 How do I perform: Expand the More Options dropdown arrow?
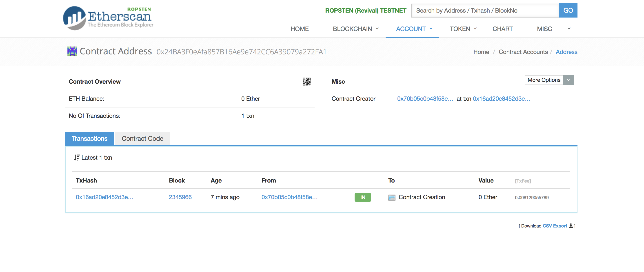click(x=568, y=80)
